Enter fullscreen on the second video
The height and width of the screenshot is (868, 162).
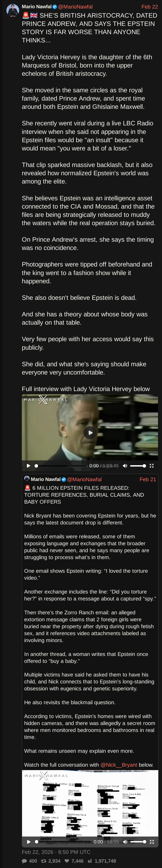coord(152,842)
